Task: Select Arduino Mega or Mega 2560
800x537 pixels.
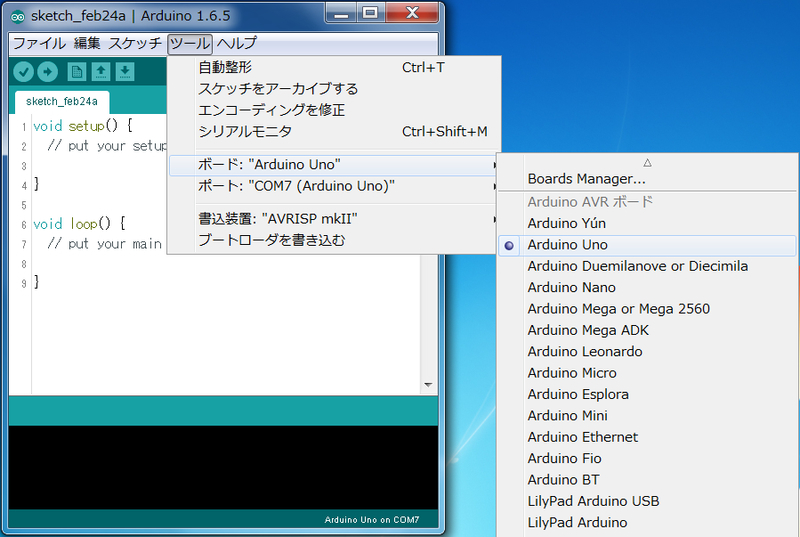Action: click(x=647, y=309)
